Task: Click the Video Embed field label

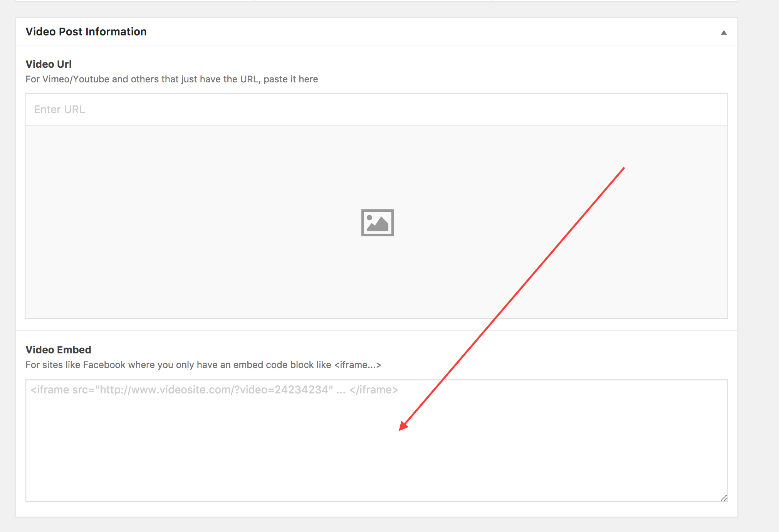Action: tap(58, 350)
